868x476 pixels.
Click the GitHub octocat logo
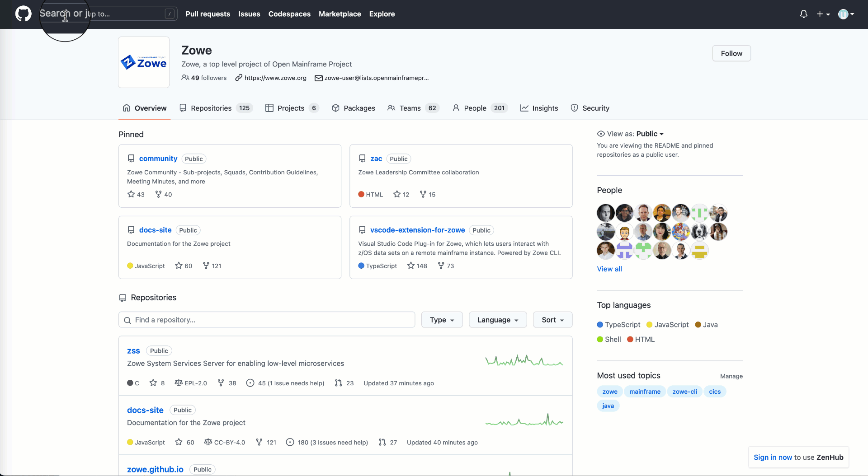tap(23, 14)
